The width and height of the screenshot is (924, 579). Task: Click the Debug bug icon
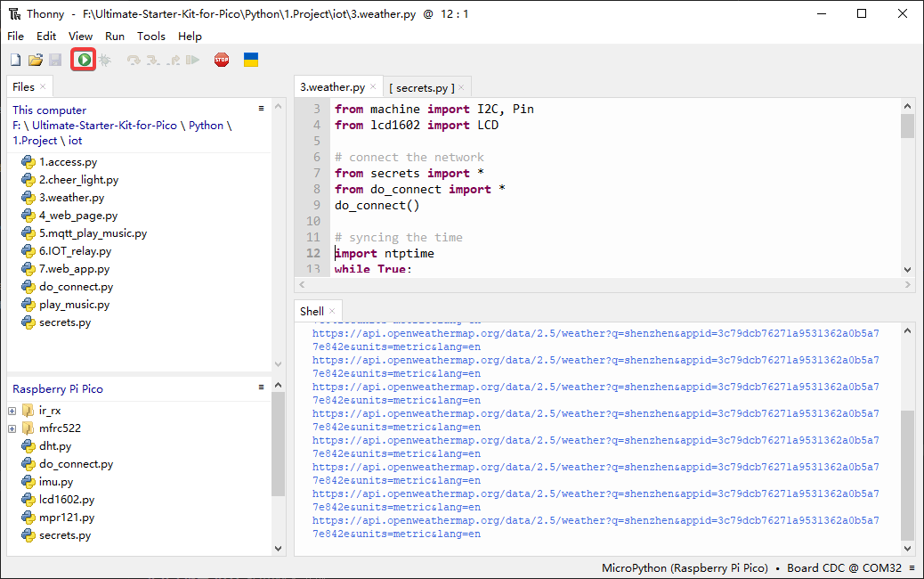pyautogui.click(x=105, y=60)
